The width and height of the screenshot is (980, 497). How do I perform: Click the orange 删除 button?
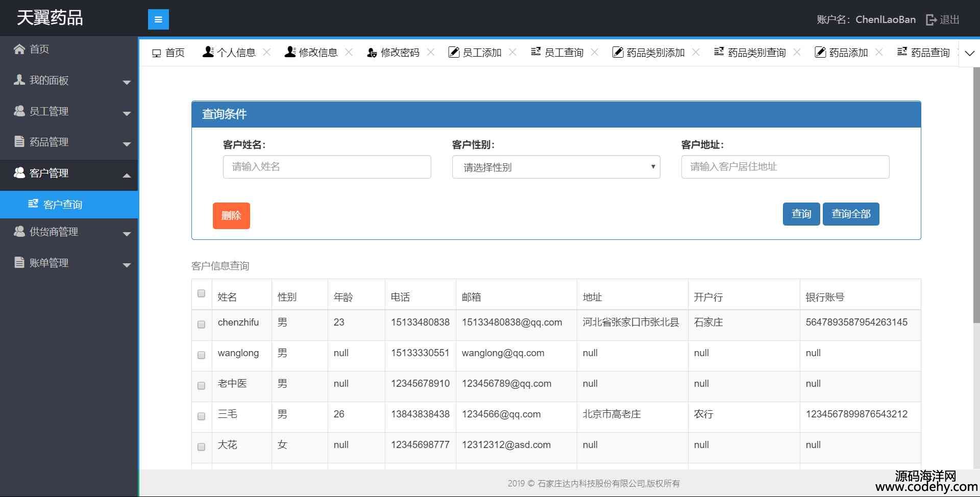tap(231, 215)
